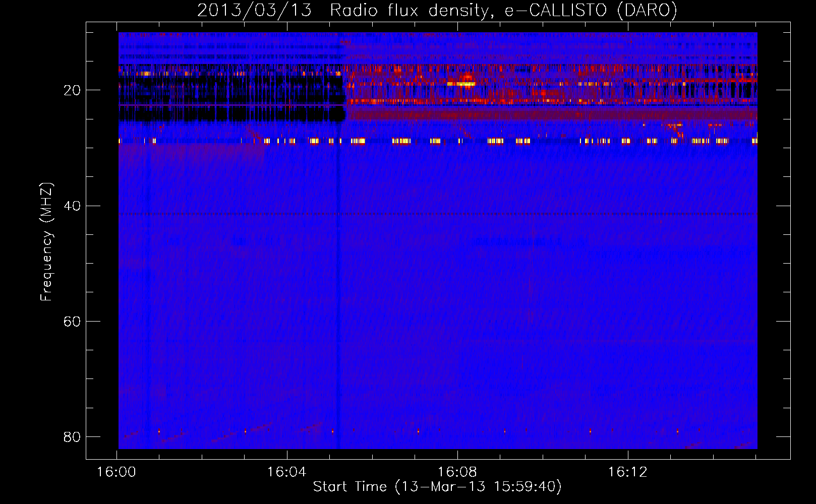This screenshot has width=816, height=504.
Task: Click the 16:12 time tick label
Action: point(628,472)
